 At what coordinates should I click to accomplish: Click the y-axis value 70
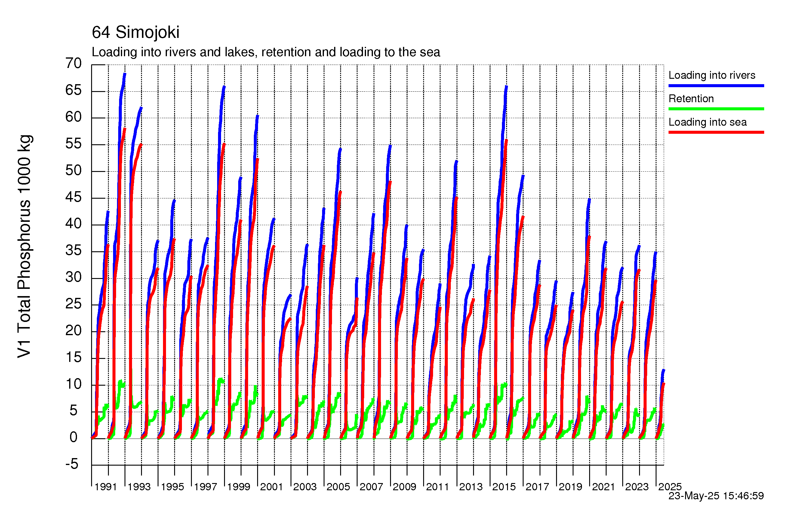click(x=73, y=63)
